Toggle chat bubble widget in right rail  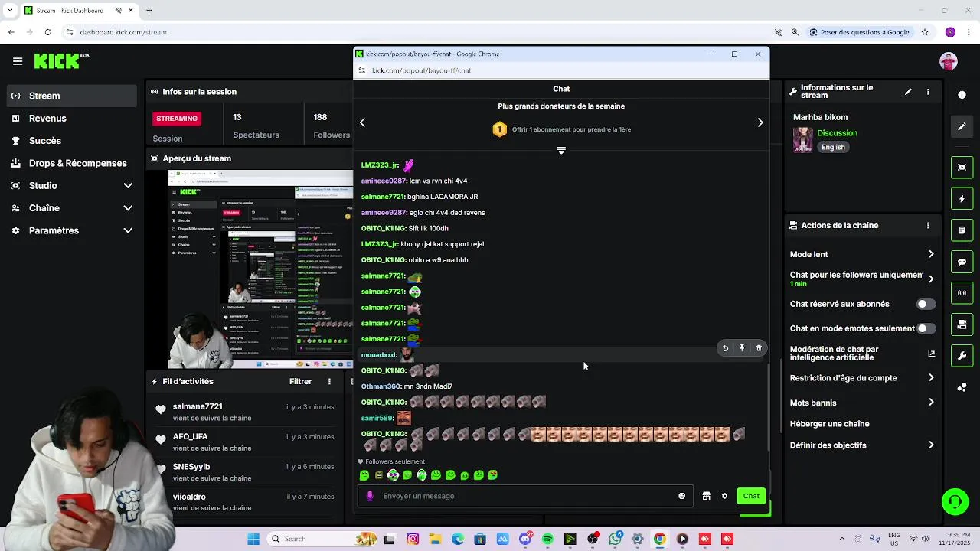point(962,262)
